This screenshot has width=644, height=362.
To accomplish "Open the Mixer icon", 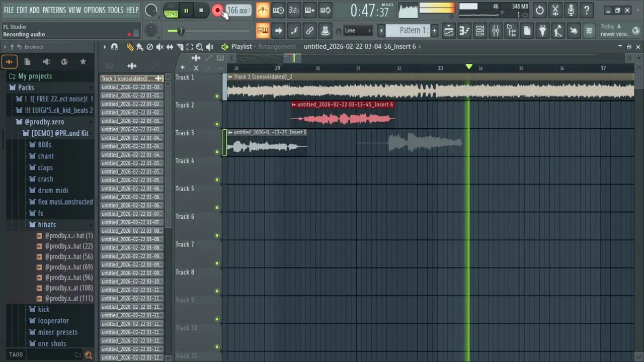I will [496, 31].
